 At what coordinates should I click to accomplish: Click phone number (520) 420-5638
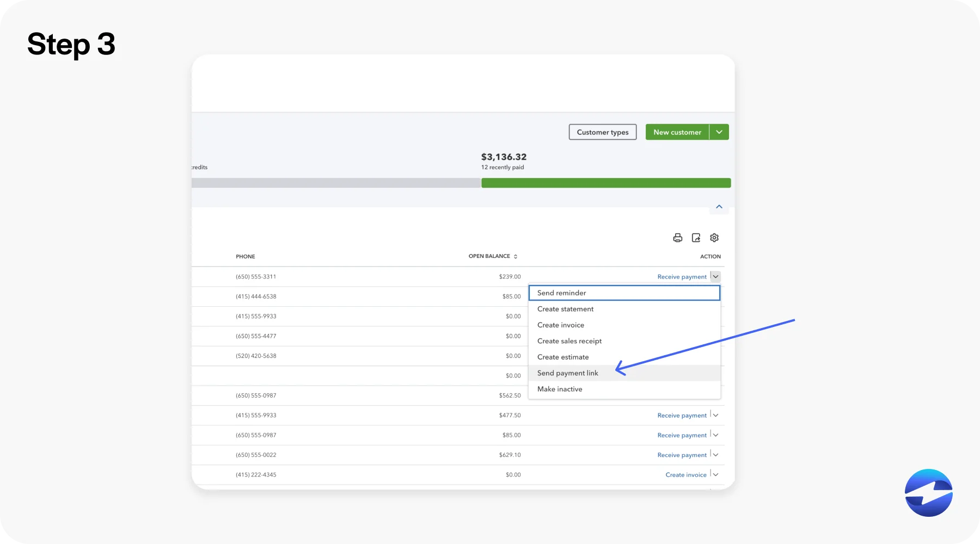(x=256, y=356)
